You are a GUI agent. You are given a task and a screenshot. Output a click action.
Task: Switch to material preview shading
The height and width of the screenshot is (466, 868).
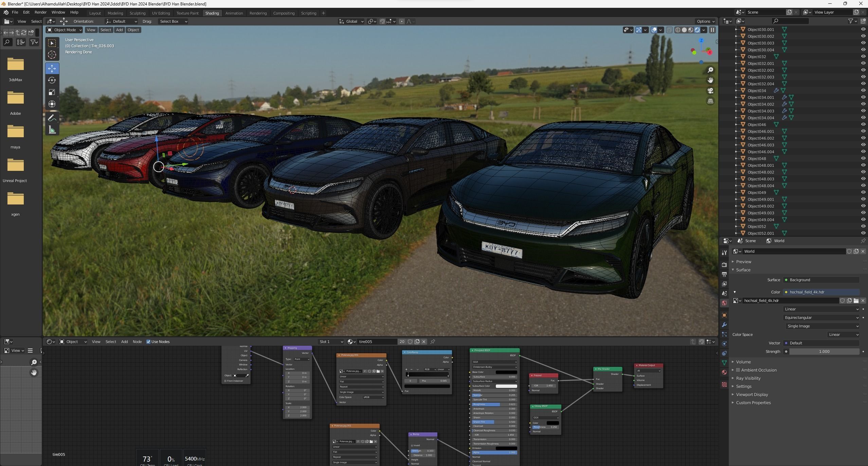691,30
